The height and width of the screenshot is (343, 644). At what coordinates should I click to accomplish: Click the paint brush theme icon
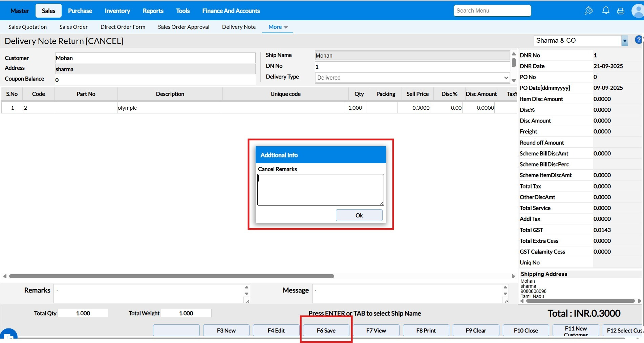(589, 11)
